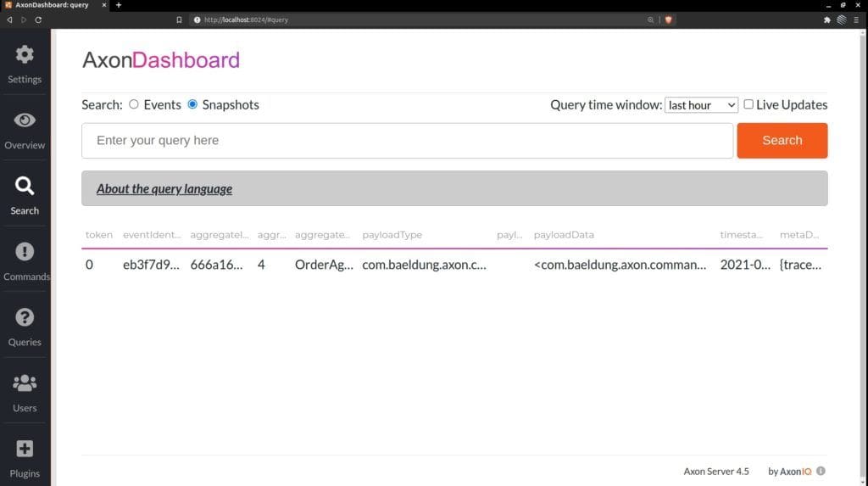Open Queries via the question mark icon
The height and width of the screenshot is (486, 868).
25,318
